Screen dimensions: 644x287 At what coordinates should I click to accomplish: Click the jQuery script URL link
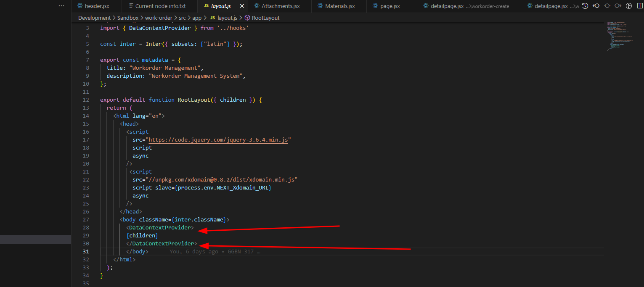(218, 140)
